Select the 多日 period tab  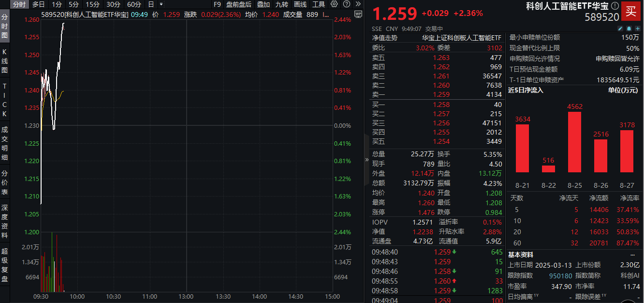38,4
